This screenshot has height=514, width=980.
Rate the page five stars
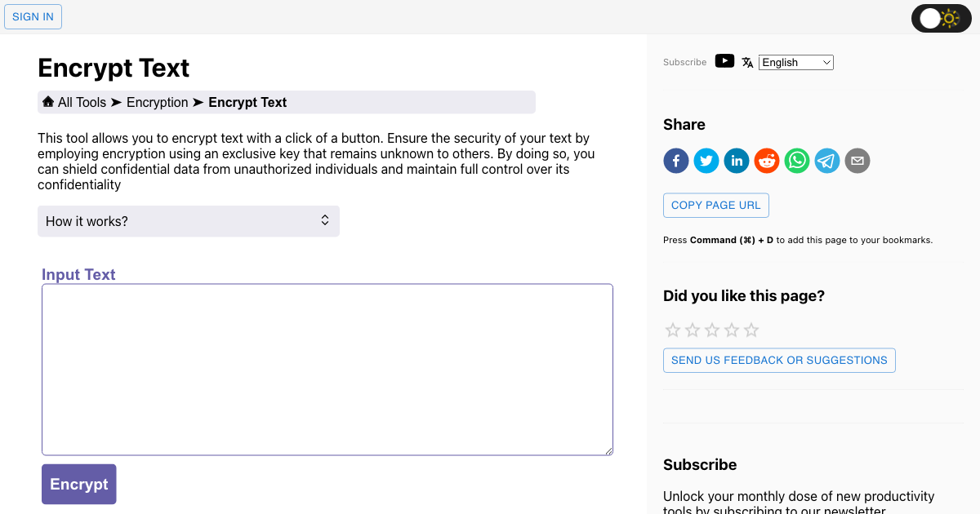[x=751, y=330]
